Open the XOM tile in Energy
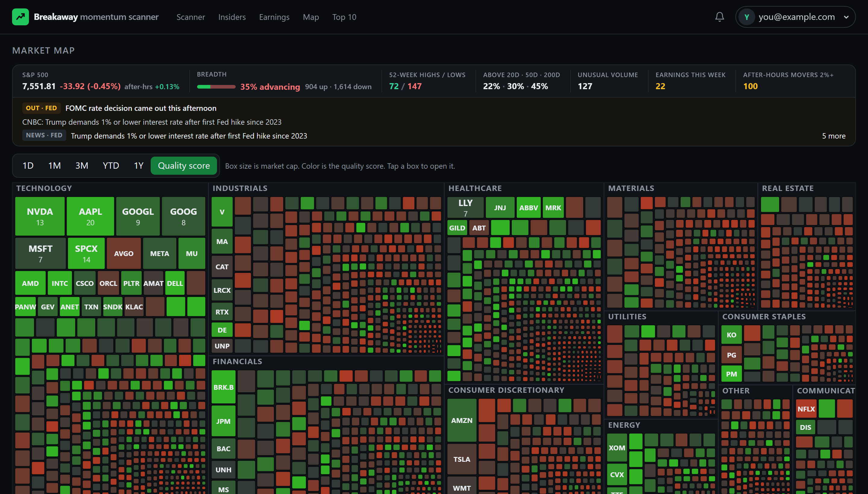The image size is (868, 494). click(x=617, y=447)
